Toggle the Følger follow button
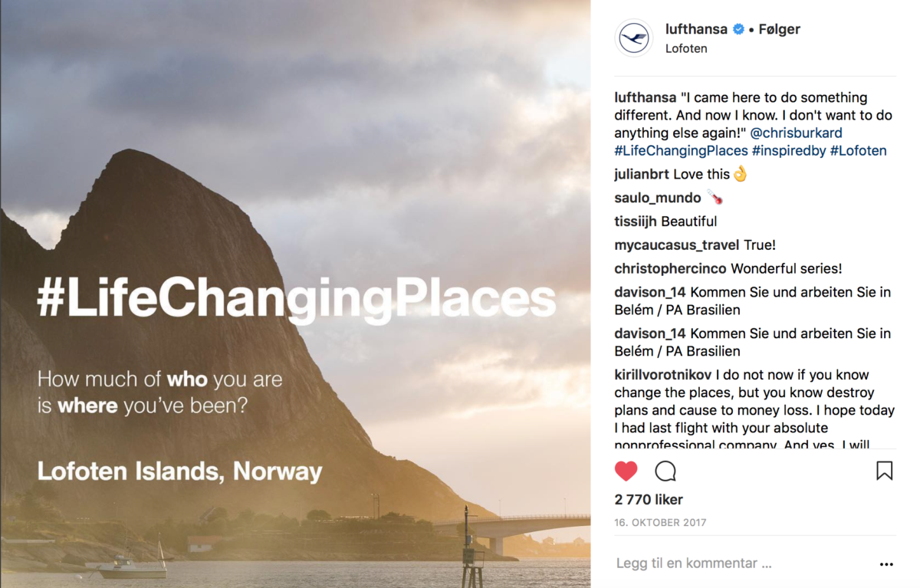 [x=779, y=29]
